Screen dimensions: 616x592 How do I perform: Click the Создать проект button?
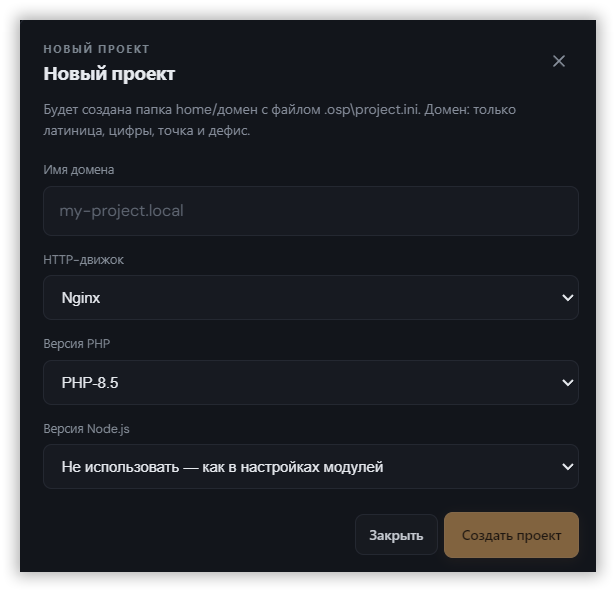pos(511,535)
